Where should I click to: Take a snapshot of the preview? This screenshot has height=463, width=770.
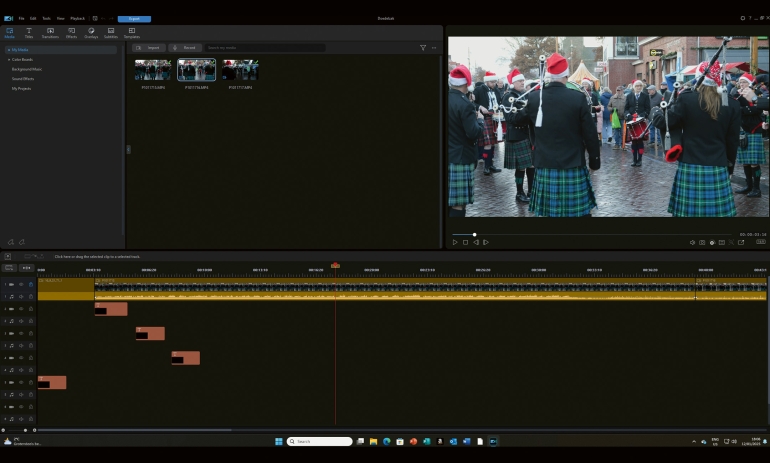[702, 242]
